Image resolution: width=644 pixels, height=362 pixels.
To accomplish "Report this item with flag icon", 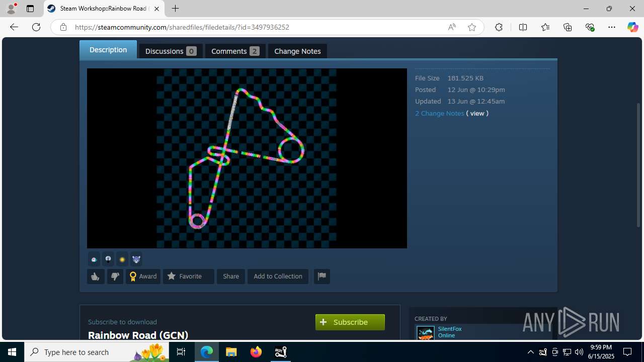I will click(x=322, y=277).
